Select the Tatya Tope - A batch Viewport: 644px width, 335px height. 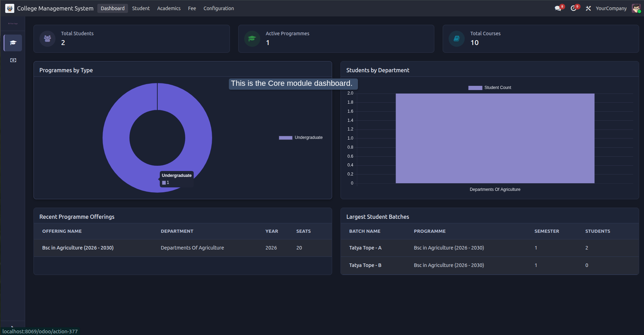(365, 248)
